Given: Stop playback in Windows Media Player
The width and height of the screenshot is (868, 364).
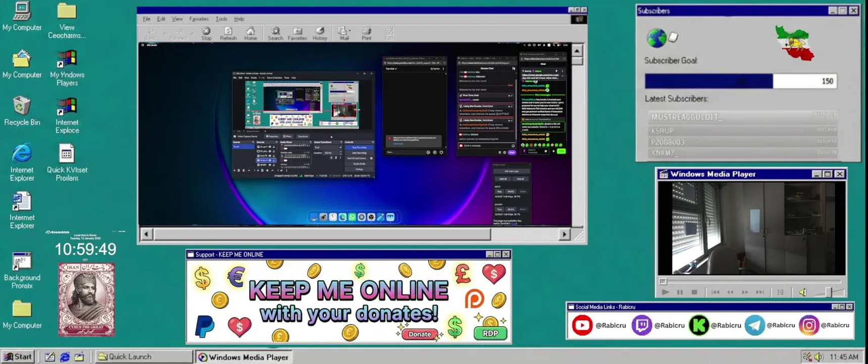Looking at the screenshot, I should (694, 292).
